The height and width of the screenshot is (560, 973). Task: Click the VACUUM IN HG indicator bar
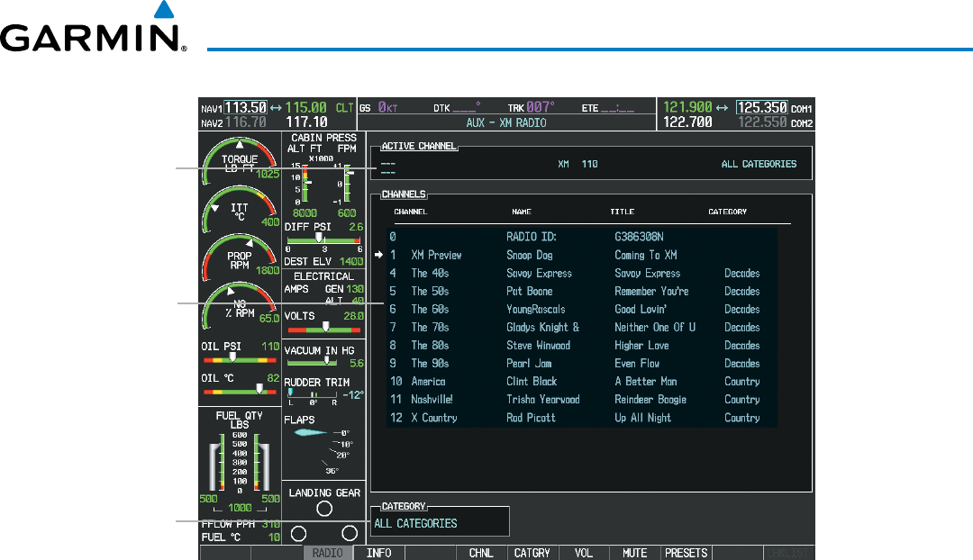pos(312,363)
